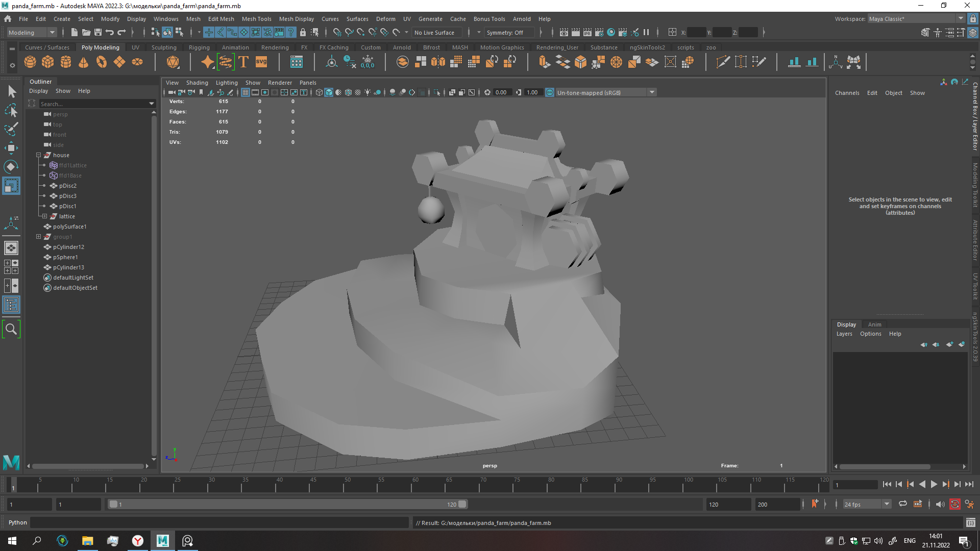This screenshot has width=980, height=551.
Task: Toggle audio mute on playback bar
Action: tap(940, 504)
